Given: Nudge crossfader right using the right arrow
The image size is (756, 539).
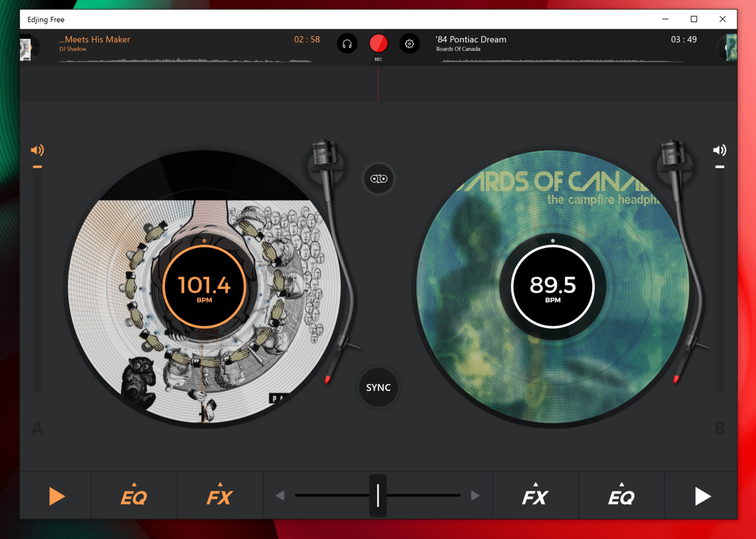Looking at the screenshot, I should (x=475, y=496).
